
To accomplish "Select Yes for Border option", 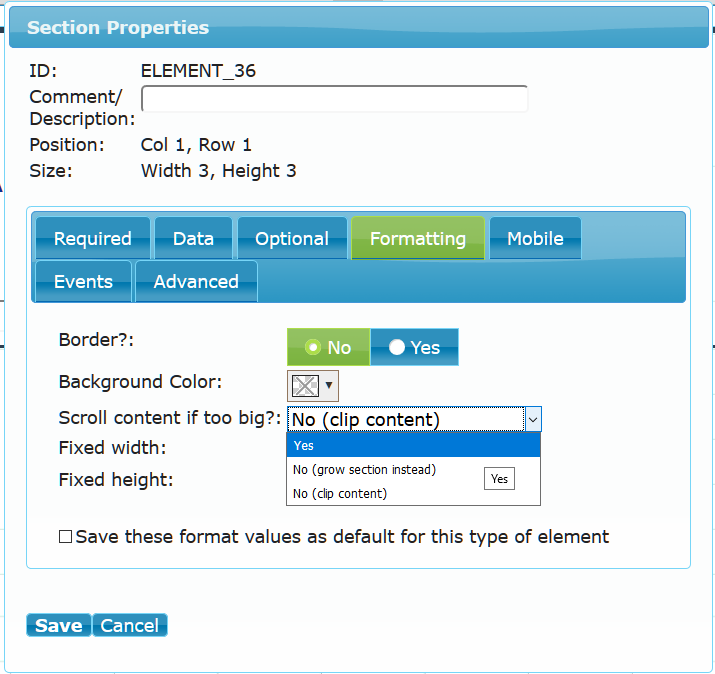I will coord(414,347).
